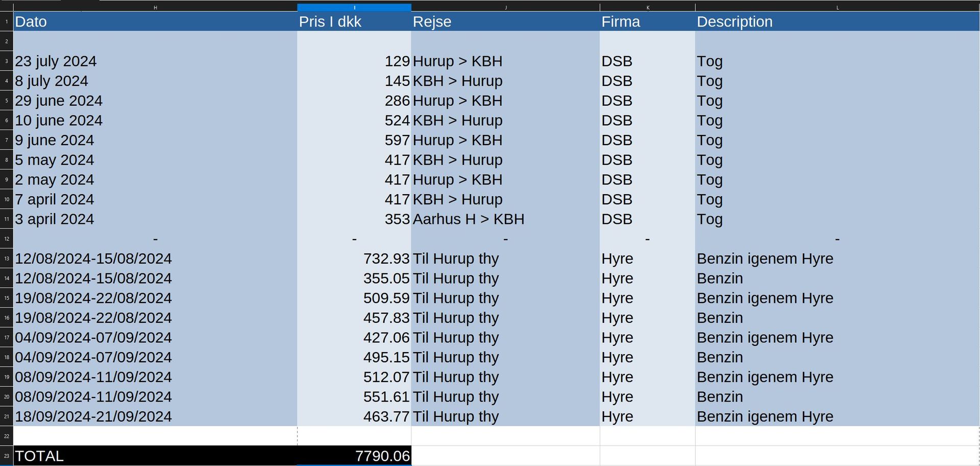This screenshot has width=980, height=466.
Task: Click row 12 header number
Action: 6,239
